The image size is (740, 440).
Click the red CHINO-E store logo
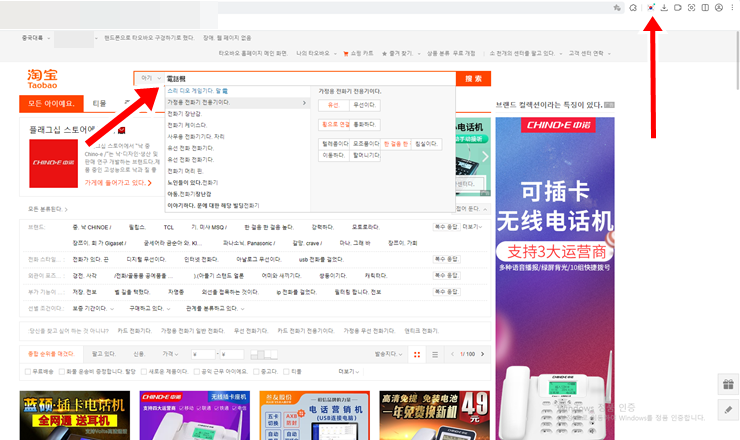[x=53, y=163]
